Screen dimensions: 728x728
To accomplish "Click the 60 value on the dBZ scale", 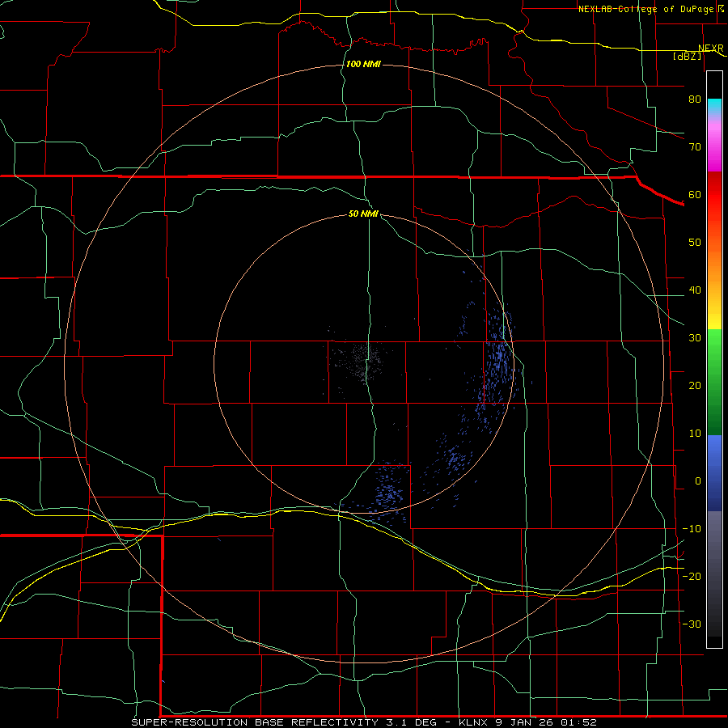I will (695, 194).
